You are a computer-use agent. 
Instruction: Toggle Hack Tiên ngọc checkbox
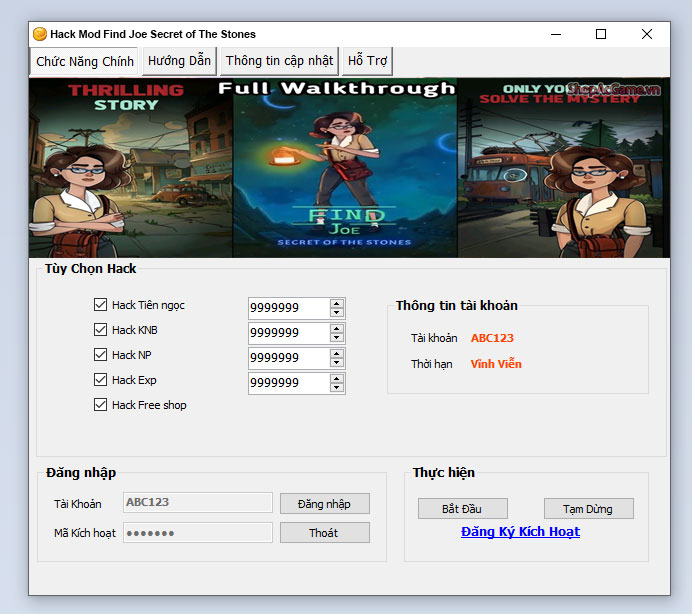click(x=100, y=304)
